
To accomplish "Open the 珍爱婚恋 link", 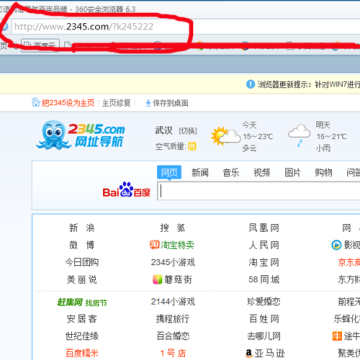I will (264, 302).
